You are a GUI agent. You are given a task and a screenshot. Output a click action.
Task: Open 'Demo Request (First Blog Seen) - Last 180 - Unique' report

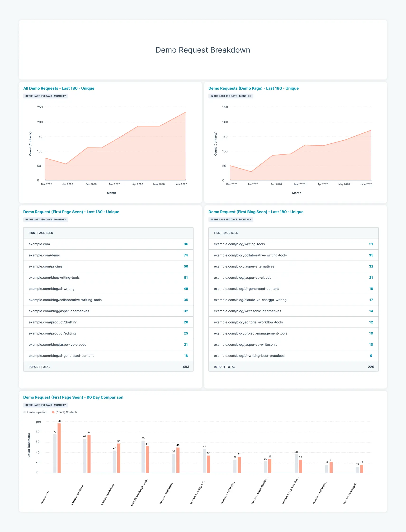click(x=256, y=212)
